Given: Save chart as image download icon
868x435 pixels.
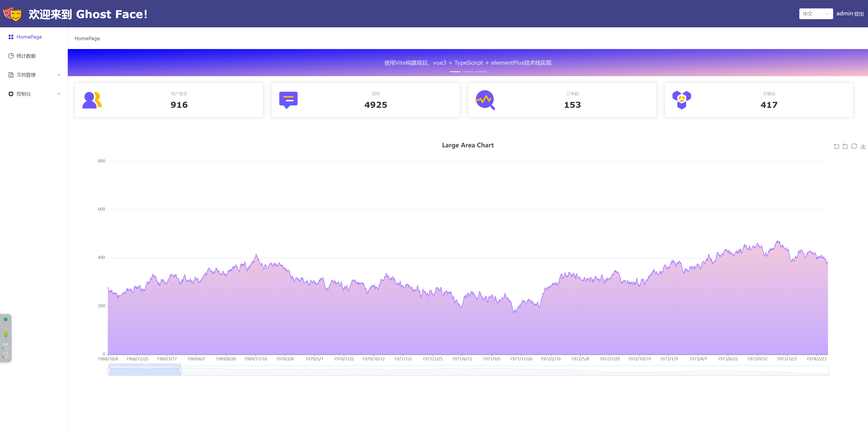Looking at the screenshot, I should tap(863, 146).
